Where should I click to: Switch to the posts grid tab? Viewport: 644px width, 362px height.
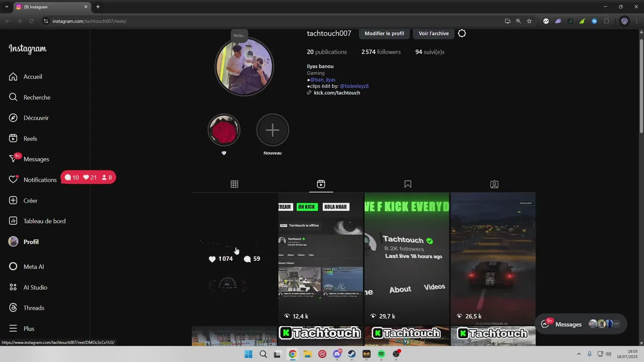coord(234,185)
